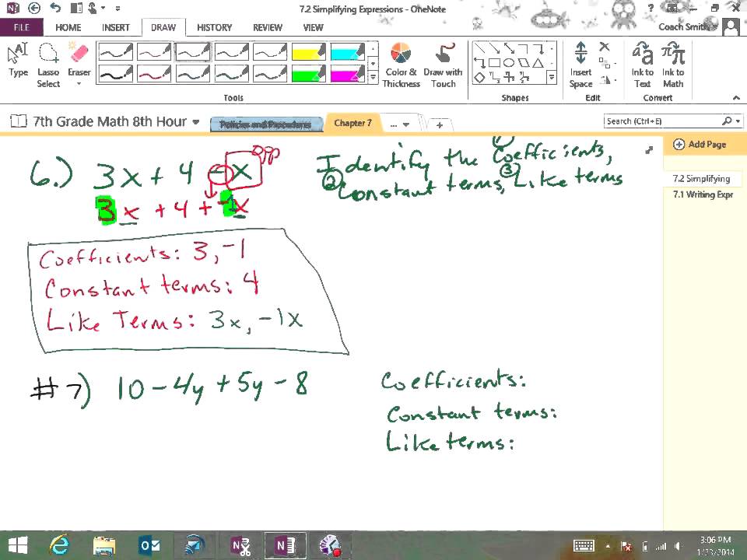Convert handwriting with Ink to Math
Screen dimensions: 747x560
click(x=672, y=65)
